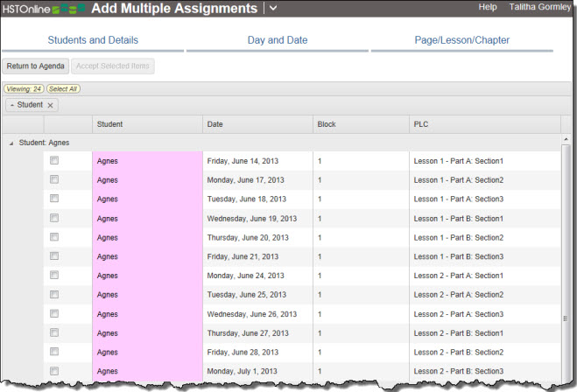Select the date Monday, June 24, 2013
Viewport: 577px width, 392px height.
(x=245, y=276)
